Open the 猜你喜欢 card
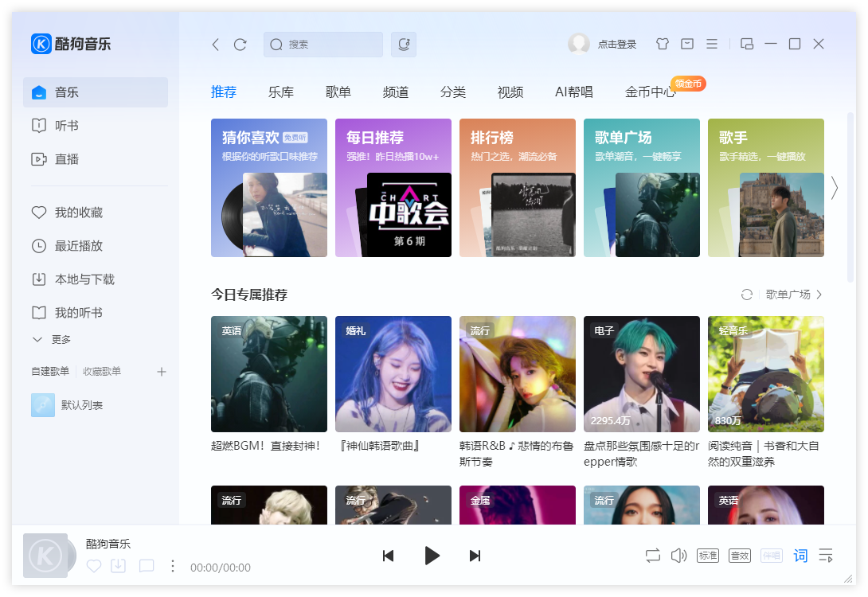This screenshot has height=597, width=868. click(x=269, y=188)
